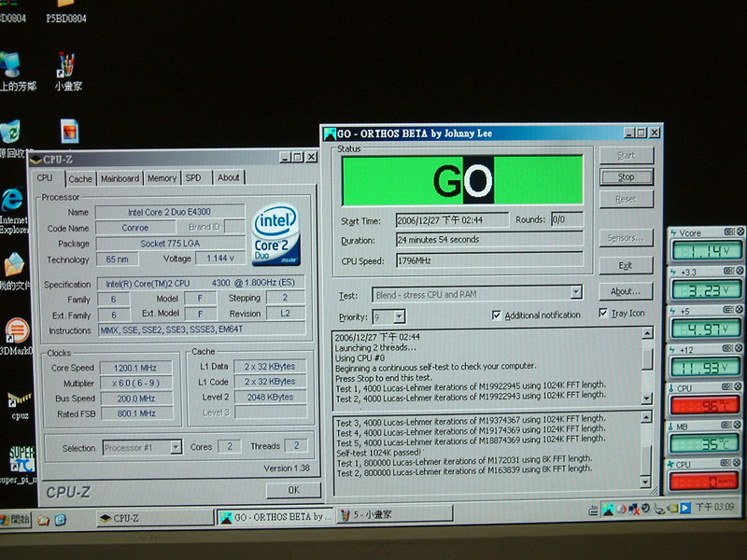Click the Reset button in ORTHOS

[626, 199]
